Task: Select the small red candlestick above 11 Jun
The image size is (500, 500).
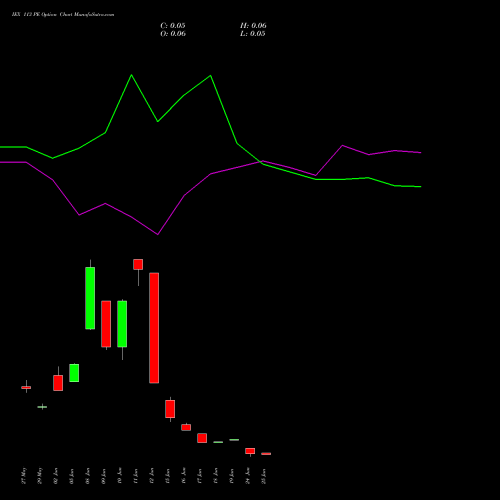Action: [x=138, y=264]
